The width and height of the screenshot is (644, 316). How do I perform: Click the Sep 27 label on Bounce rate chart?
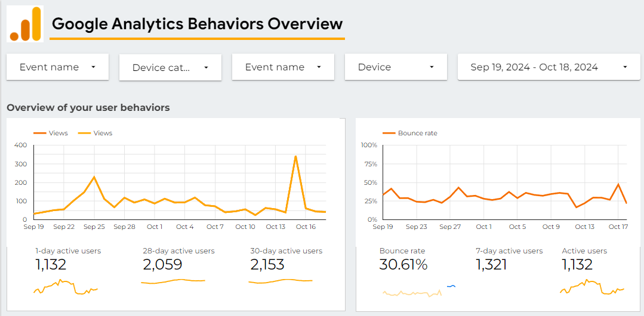click(x=450, y=227)
